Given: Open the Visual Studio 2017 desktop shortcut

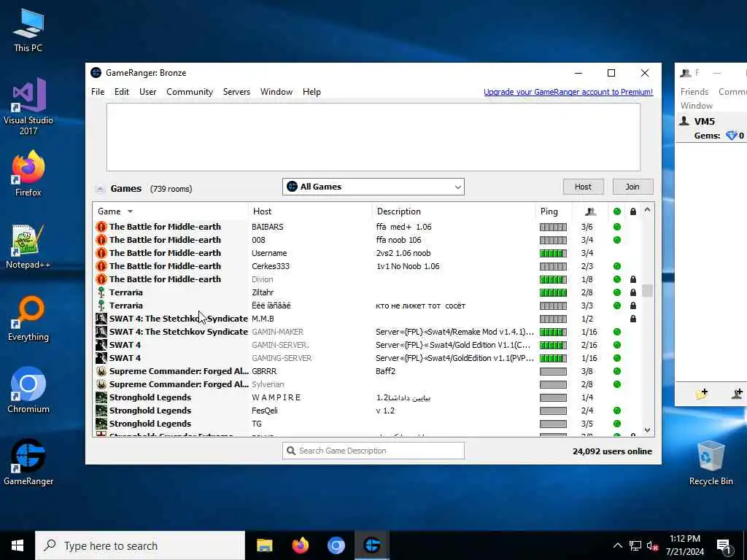Looking at the screenshot, I should pos(28,106).
